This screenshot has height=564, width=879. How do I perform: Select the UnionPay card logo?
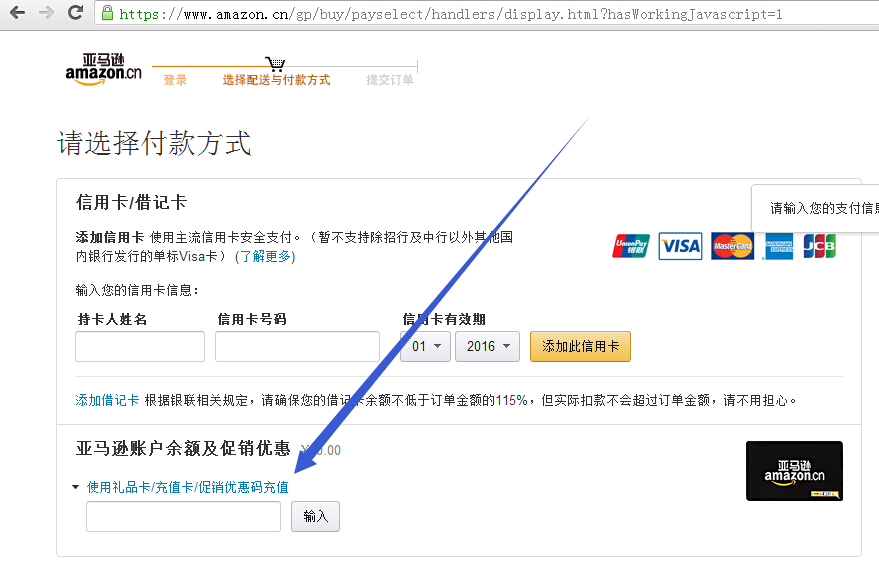click(x=631, y=246)
